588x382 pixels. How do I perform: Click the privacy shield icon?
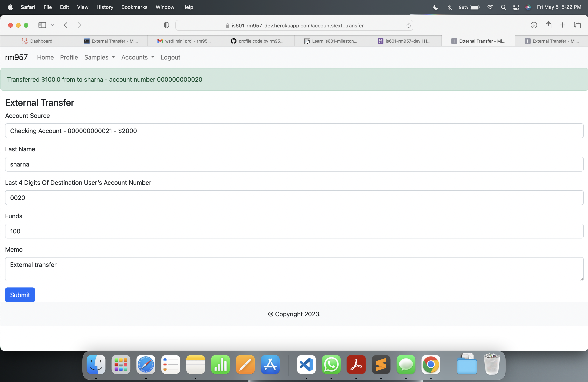coord(166,25)
